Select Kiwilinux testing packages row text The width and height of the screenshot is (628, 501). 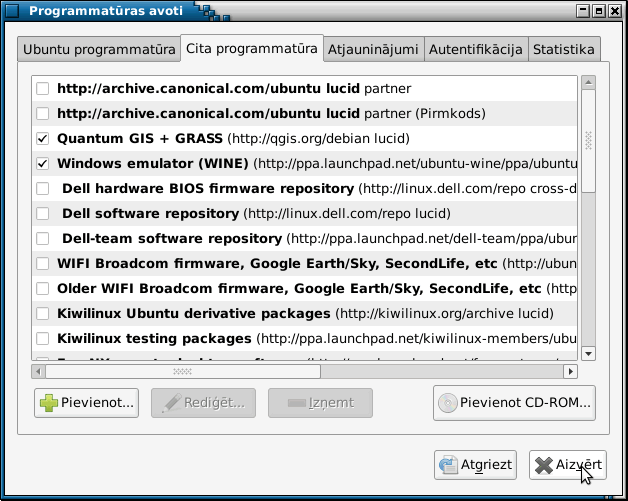tap(317, 338)
